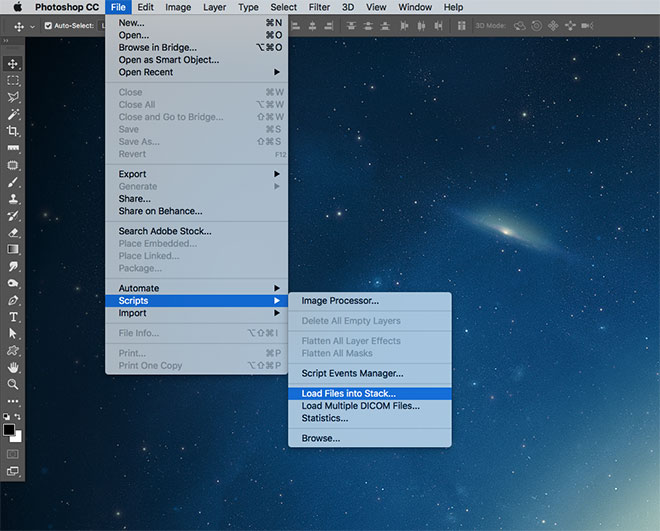Open the Edit menu
The height and width of the screenshot is (531, 660).
tap(146, 7)
